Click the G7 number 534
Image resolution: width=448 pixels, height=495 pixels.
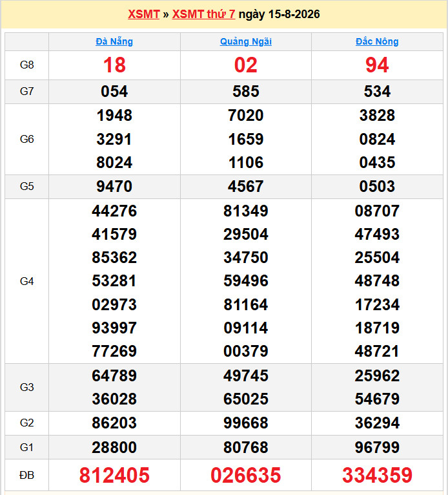pos(377,92)
